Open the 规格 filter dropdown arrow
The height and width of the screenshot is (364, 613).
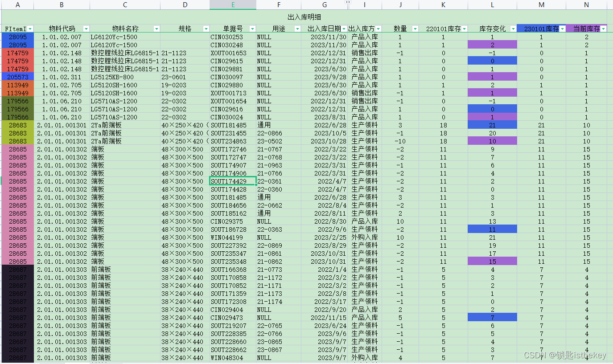tap(206, 29)
